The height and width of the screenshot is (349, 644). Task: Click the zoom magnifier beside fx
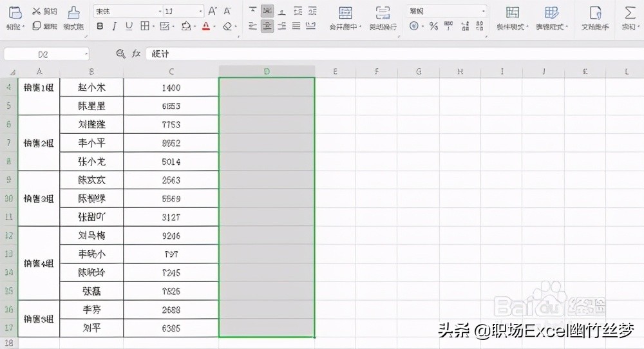point(120,53)
